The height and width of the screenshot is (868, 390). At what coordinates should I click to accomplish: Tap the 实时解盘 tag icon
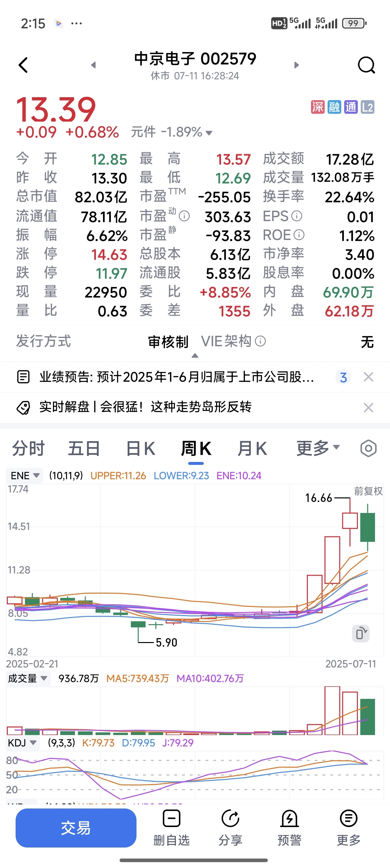[23, 408]
